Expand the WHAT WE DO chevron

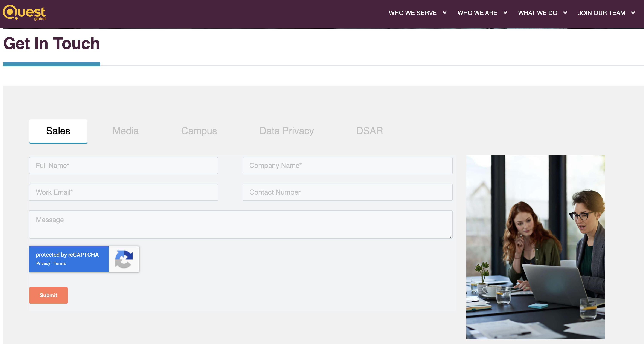coord(565,13)
